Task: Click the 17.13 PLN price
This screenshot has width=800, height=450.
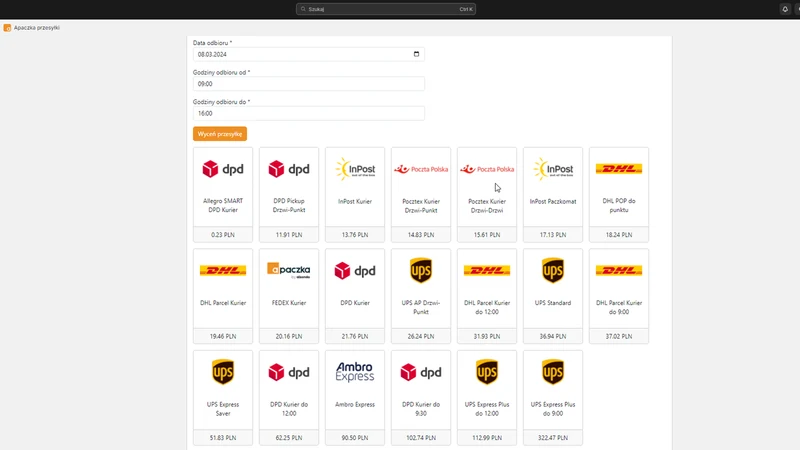Action: 553,235
